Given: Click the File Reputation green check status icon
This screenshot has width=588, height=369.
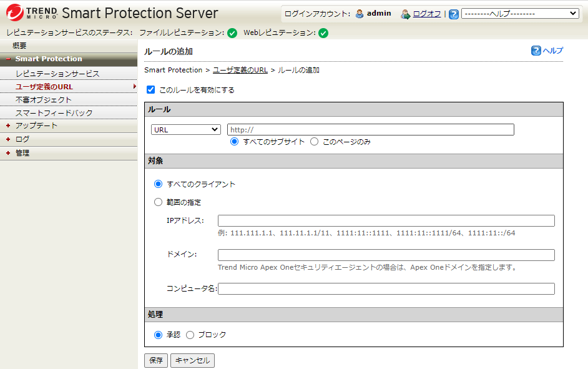Looking at the screenshot, I should (232, 32).
